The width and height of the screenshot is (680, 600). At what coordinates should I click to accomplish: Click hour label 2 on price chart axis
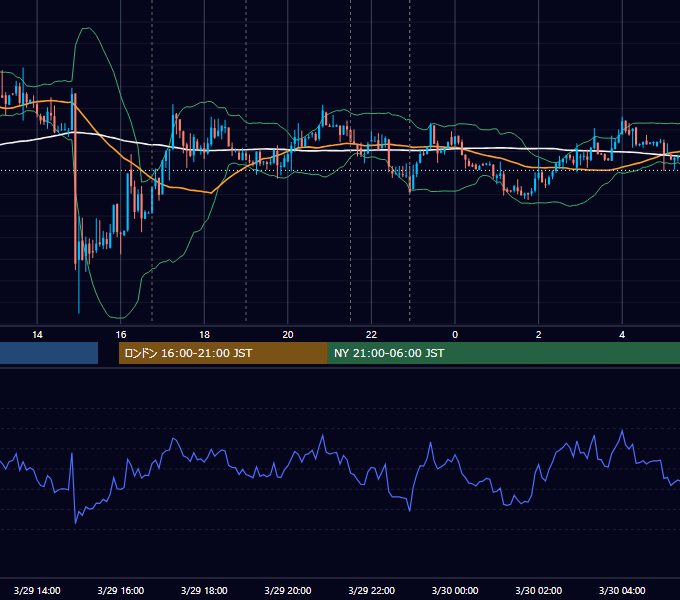coord(539,334)
